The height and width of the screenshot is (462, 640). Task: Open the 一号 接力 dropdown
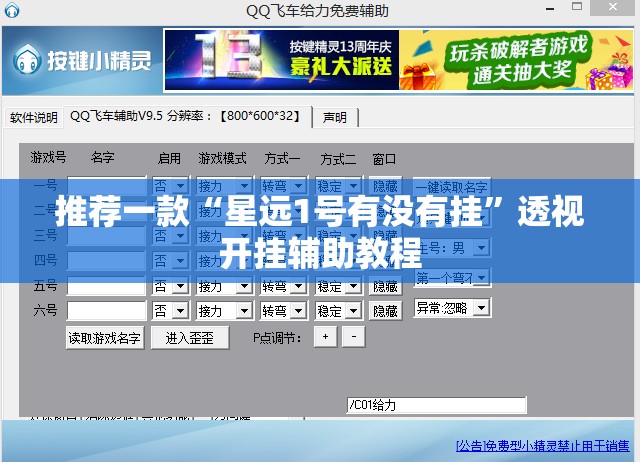[224, 187]
